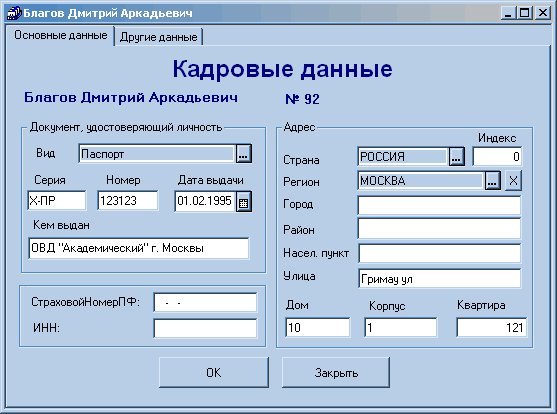The image size is (557, 414).
Task: Click the Закрыть button
Action: (x=336, y=372)
